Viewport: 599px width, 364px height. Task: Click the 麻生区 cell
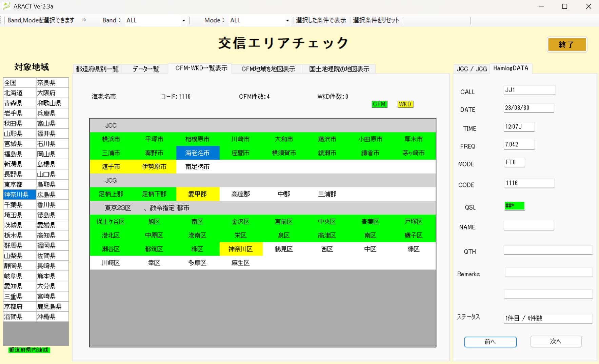pyautogui.click(x=241, y=263)
